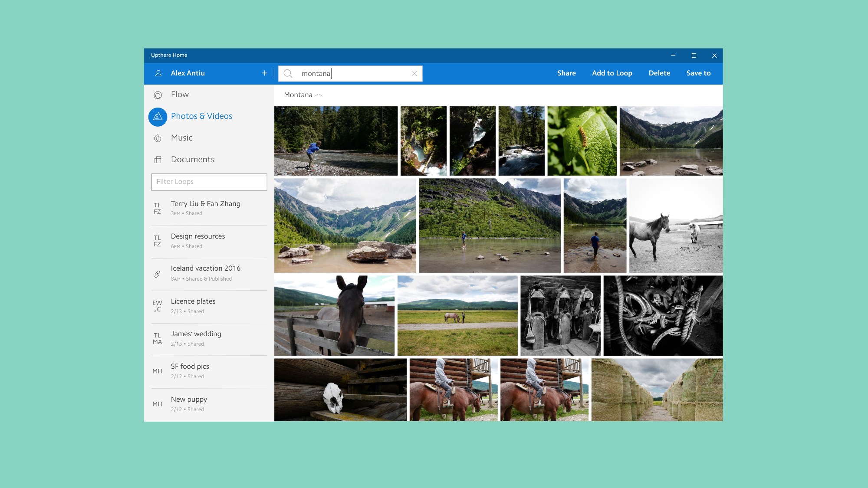Collapse the Montana section chevron

coord(319,95)
